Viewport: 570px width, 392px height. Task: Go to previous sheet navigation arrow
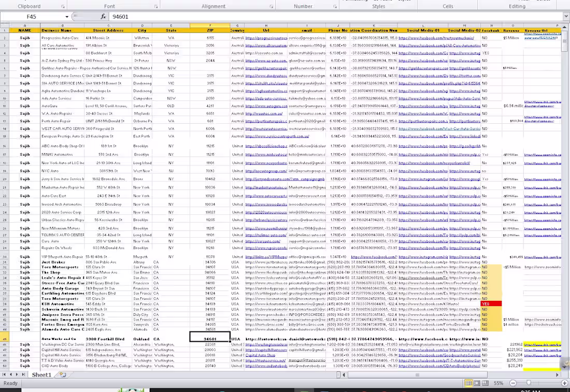pyautogui.click(x=10, y=374)
